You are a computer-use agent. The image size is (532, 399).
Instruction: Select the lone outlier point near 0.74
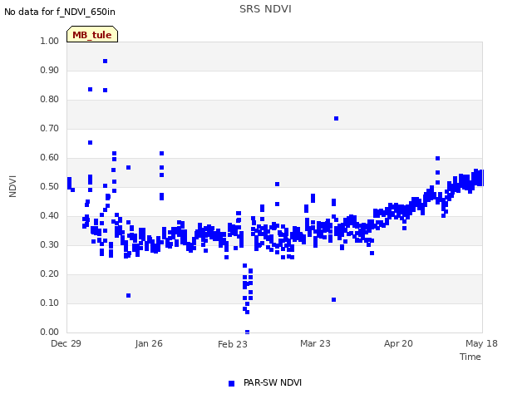[x=336, y=118]
